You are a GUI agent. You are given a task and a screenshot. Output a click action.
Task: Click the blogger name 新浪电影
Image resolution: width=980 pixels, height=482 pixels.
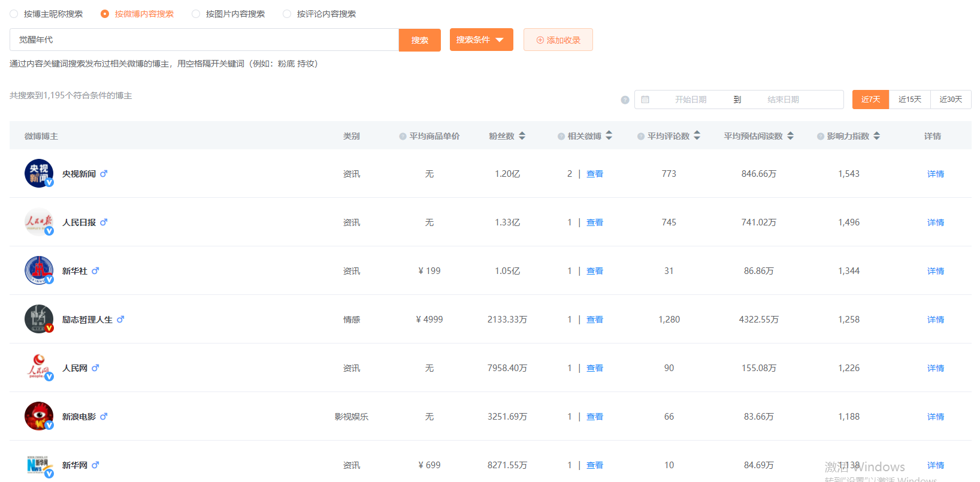[x=79, y=417]
